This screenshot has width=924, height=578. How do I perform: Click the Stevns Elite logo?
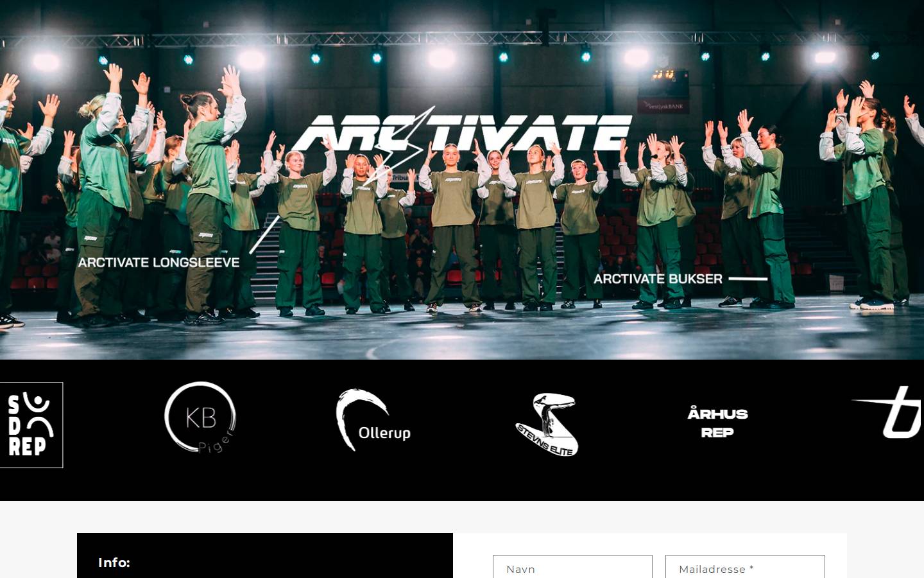(547, 425)
